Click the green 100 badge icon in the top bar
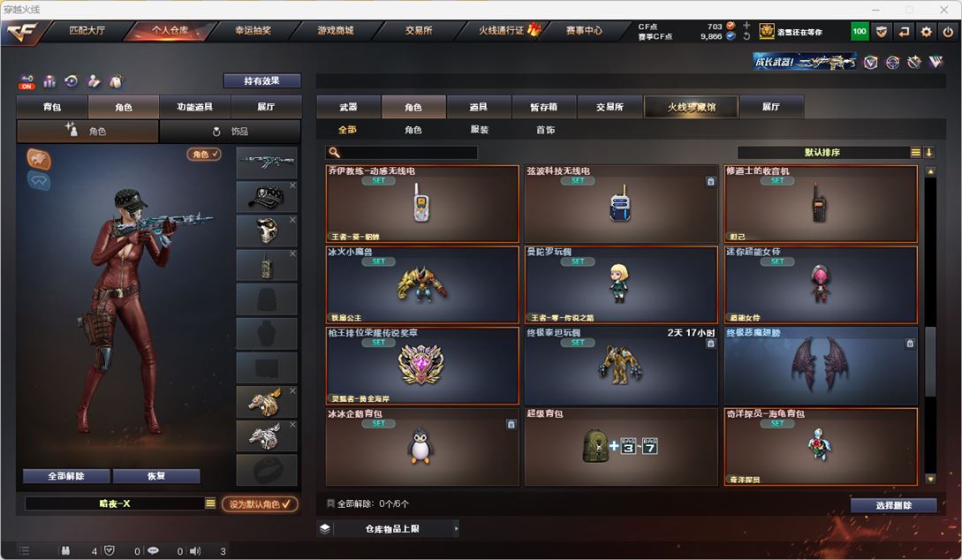 coord(860,31)
